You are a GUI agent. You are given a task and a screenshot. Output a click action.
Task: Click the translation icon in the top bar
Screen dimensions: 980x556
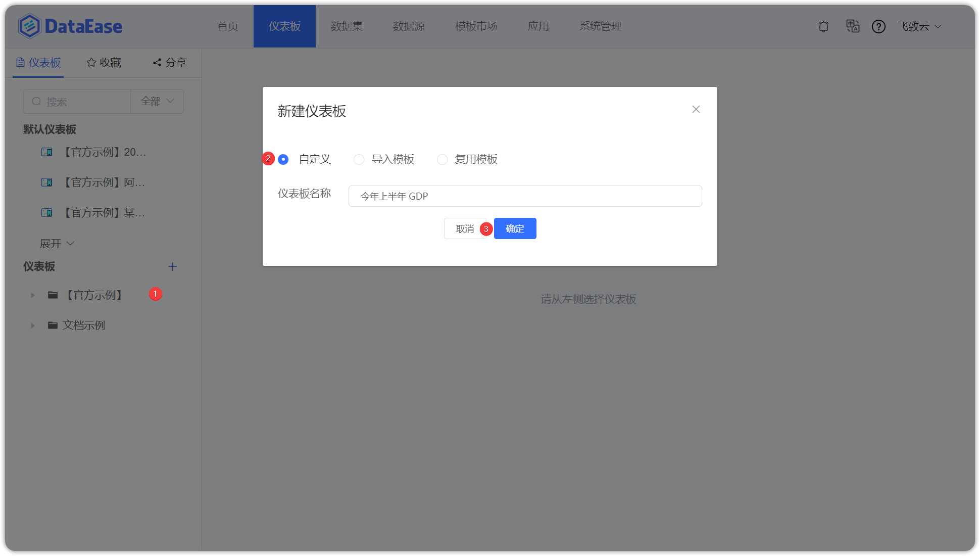[853, 26]
